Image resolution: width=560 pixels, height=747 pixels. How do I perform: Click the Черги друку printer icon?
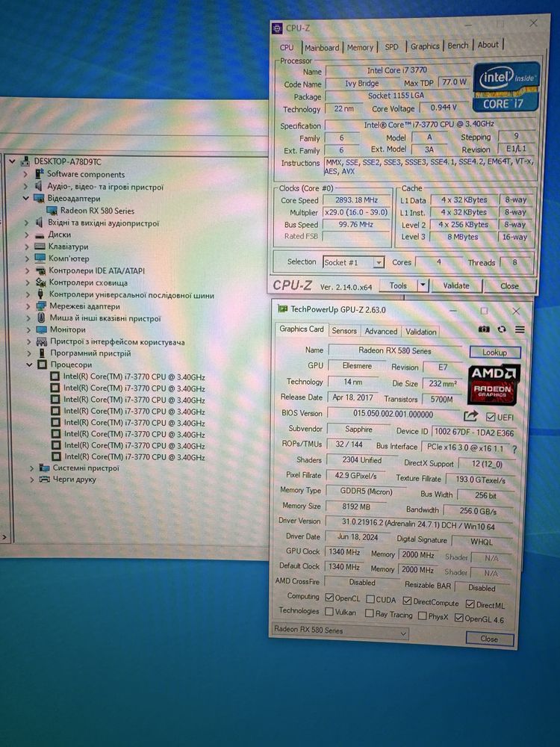[x=45, y=480]
